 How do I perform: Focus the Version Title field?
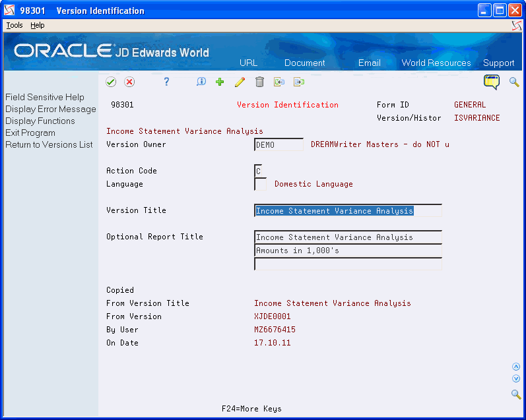pos(348,210)
